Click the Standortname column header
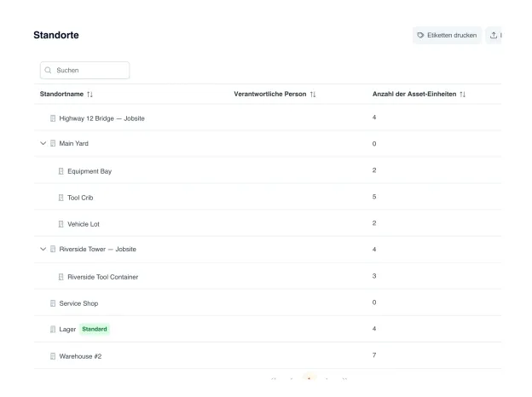532x397 pixels. [61, 95]
